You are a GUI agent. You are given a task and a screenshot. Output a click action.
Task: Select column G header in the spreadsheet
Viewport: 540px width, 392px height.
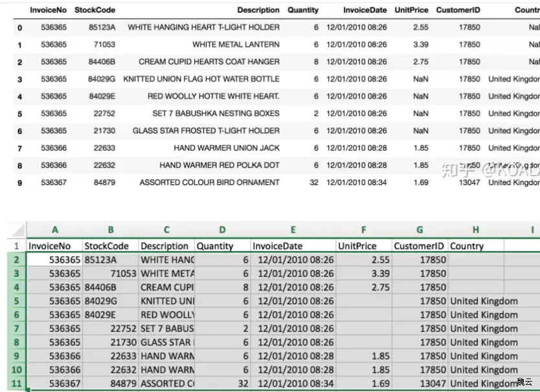click(420, 230)
